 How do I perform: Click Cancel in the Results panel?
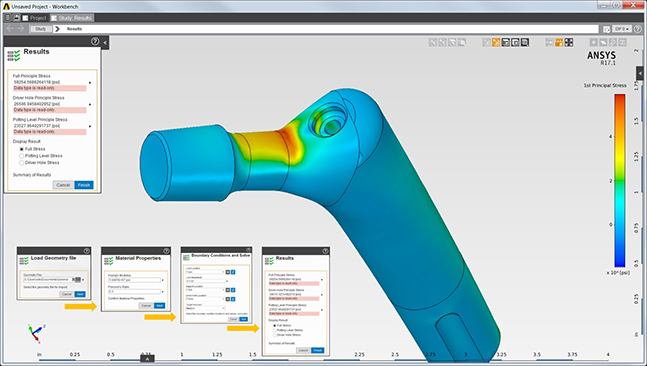63,185
